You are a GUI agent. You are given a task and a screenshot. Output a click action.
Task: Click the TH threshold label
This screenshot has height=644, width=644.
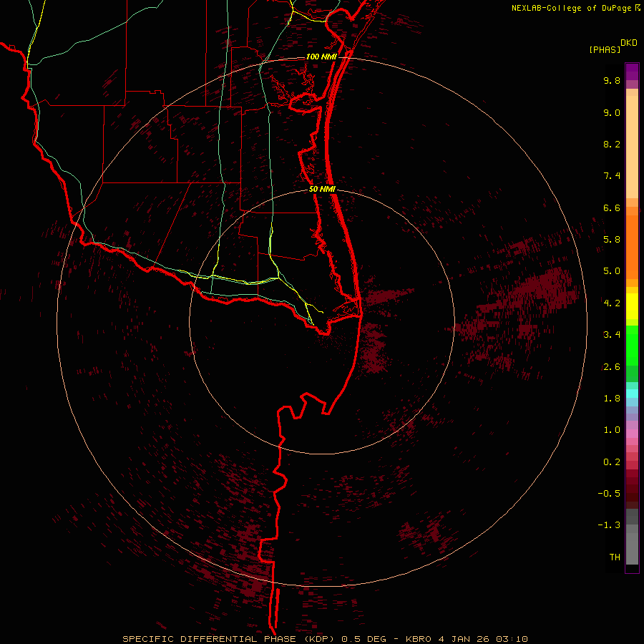click(x=615, y=557)
